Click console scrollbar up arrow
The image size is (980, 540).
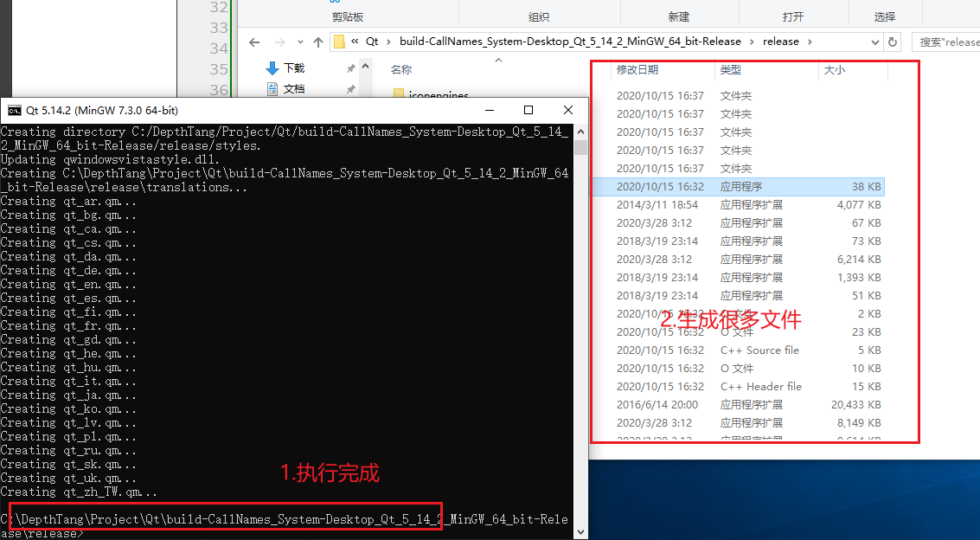point(580,132)
